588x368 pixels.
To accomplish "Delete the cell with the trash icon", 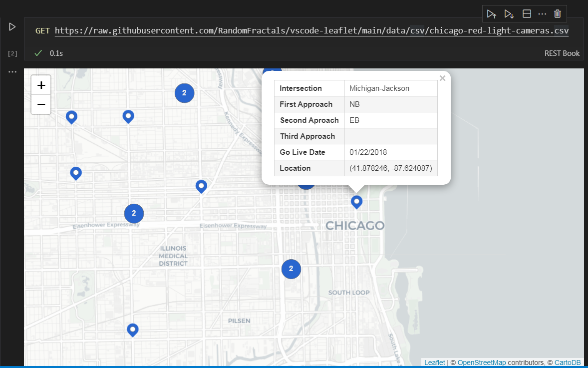I will pyautogui.click(x=558, y=13).
